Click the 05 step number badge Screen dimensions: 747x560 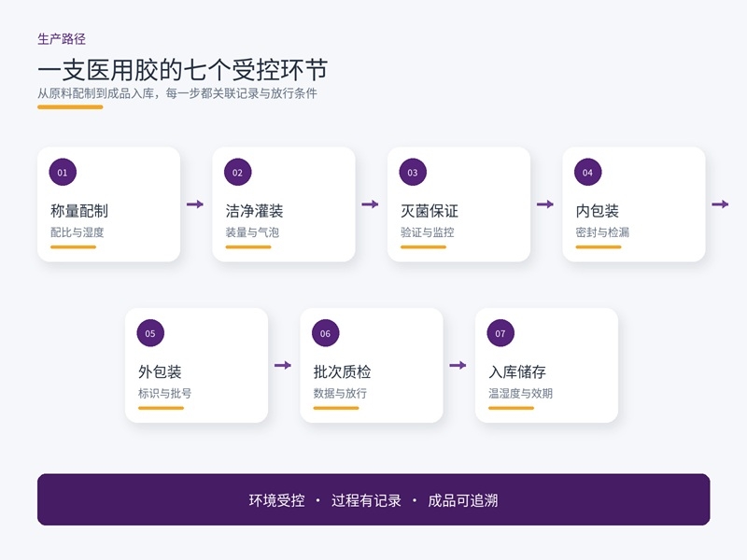tap(150, 333)
